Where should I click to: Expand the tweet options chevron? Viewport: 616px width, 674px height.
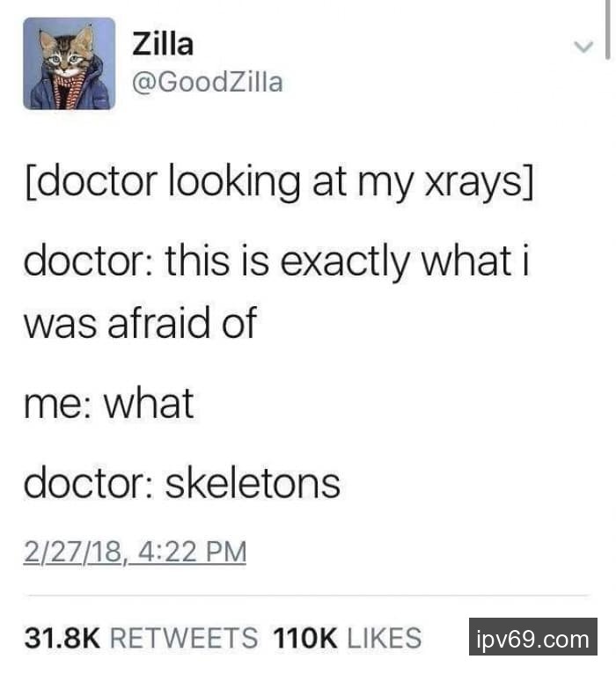tap(583, 46)
